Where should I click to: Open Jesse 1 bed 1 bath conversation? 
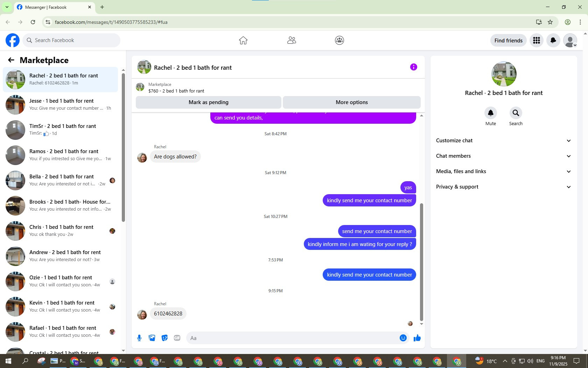[x=60, y=105]
